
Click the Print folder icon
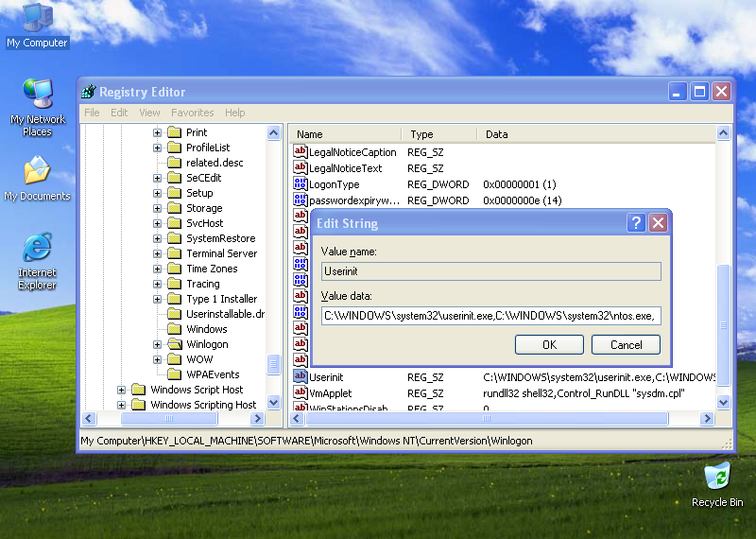coord(174,132)
